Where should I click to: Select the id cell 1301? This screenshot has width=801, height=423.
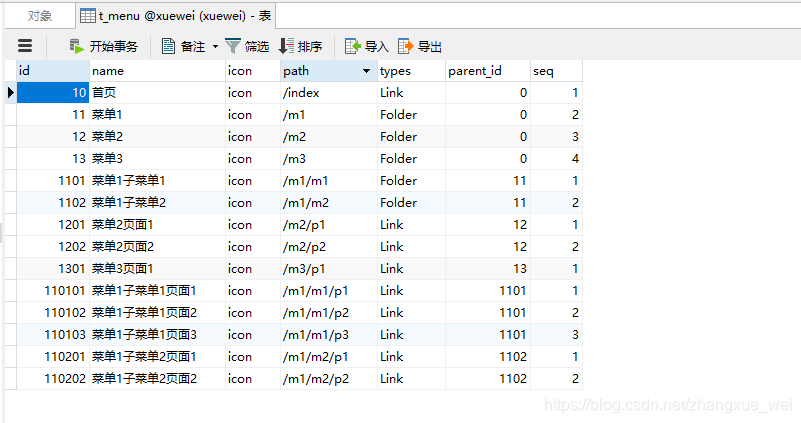tap(53, 268)
